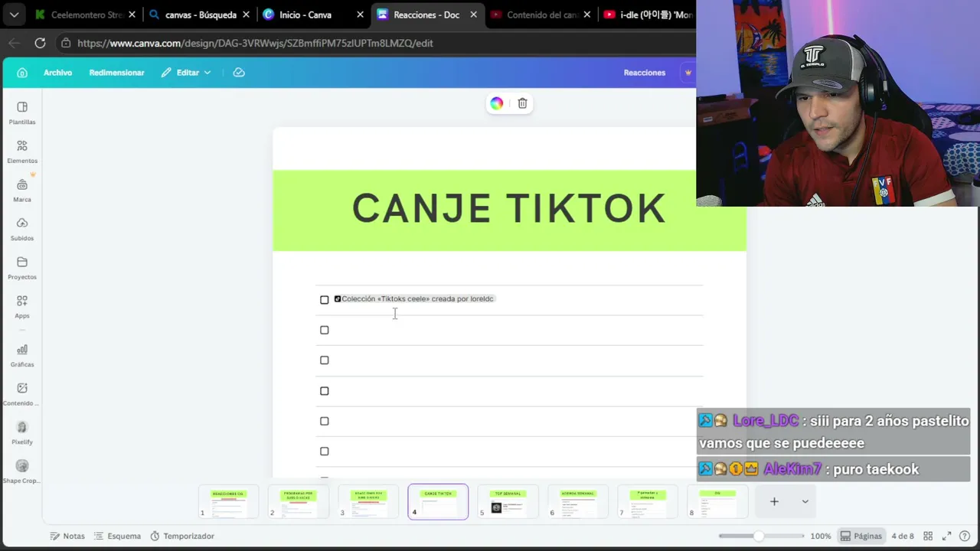980x551 pixels.
Task: Switch to the i-dle YouTube tab
Action: click(x=647, y=15)
